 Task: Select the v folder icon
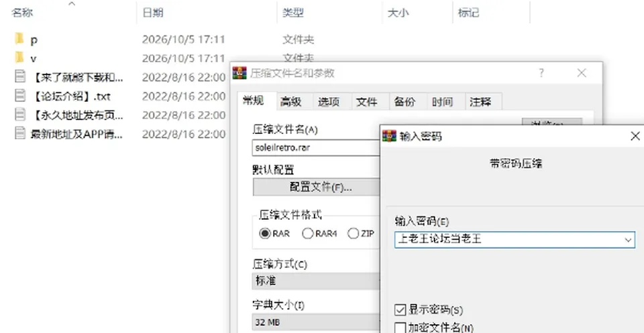(19, 58)
